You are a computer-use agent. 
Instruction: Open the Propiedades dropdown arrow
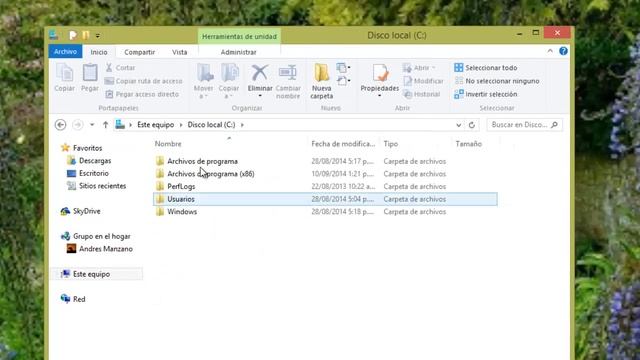tap(380, 96)
